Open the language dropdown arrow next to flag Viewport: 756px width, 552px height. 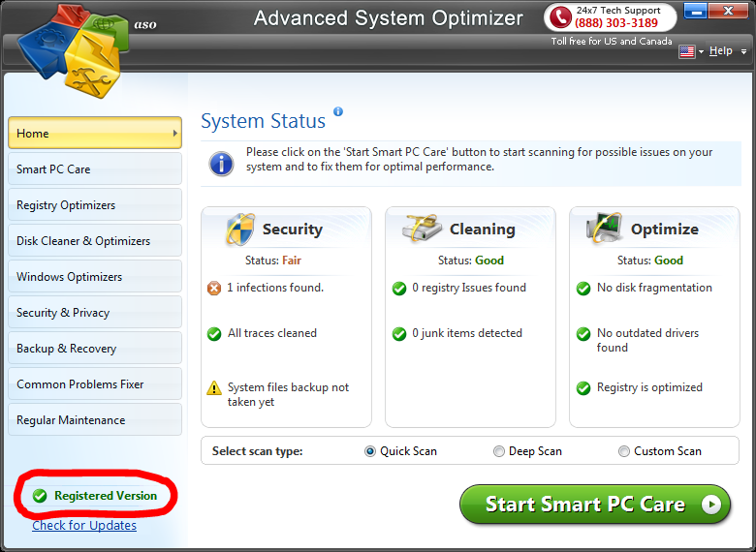701,51
